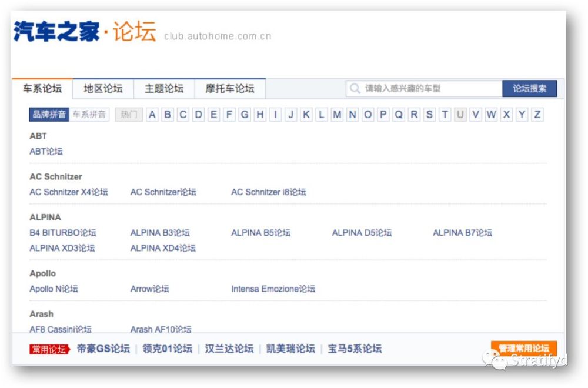Jump to letter K brands

(x=306, y=114)
